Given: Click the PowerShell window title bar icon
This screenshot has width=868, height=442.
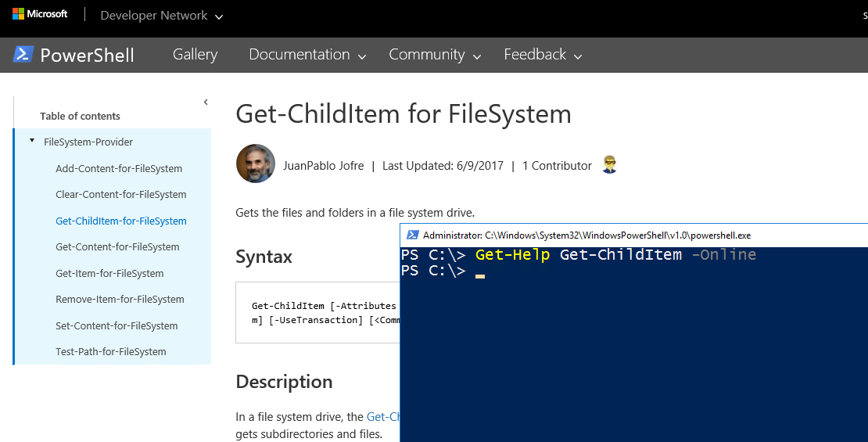Looking at the screenshot, I should (412, 235).
